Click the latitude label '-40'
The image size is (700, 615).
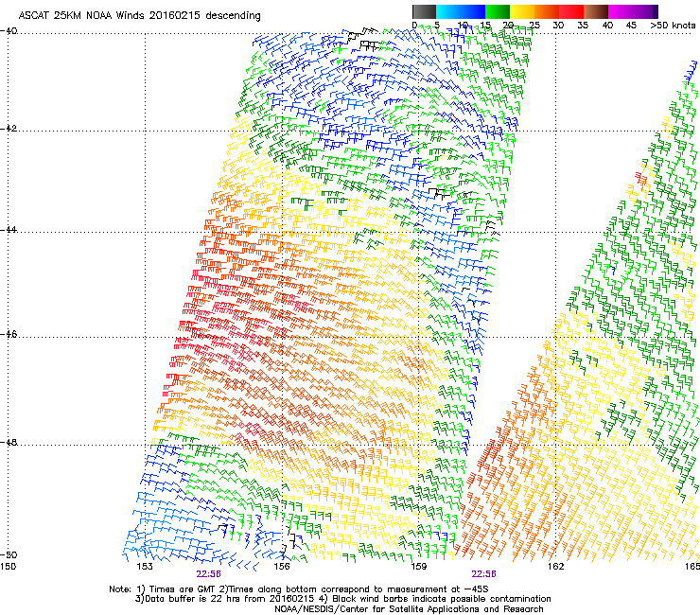click(9, 31)
